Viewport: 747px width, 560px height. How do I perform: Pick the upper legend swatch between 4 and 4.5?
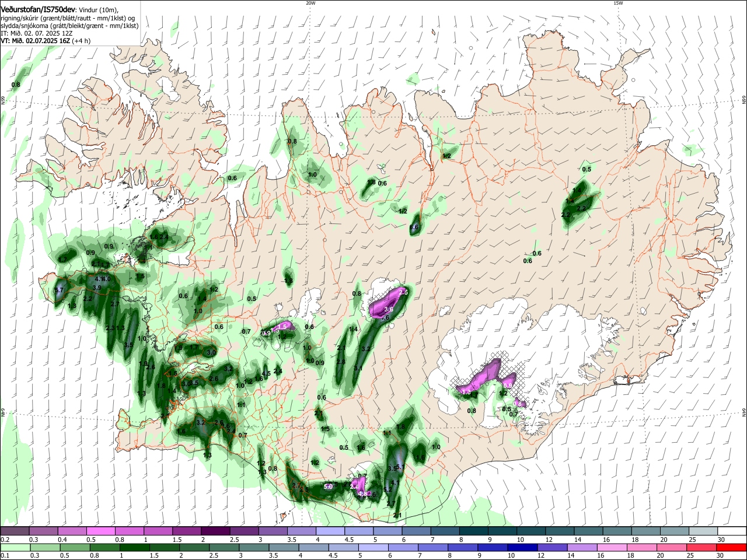point(330,531)
